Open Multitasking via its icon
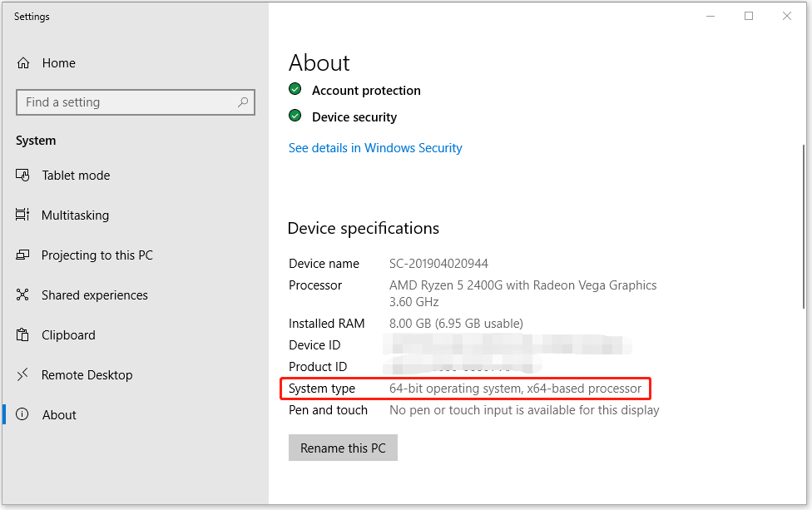Viewport: 812px width, 510px height. click(23, 215)
